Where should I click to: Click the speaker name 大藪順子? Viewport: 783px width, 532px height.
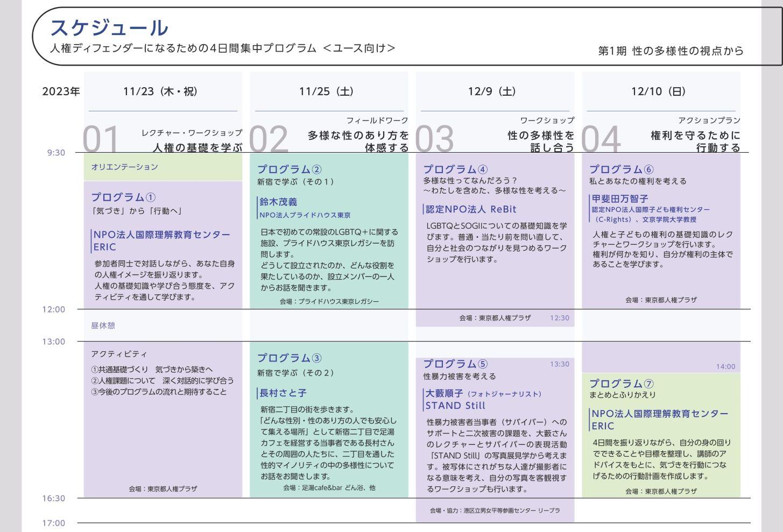coord(445,393)
